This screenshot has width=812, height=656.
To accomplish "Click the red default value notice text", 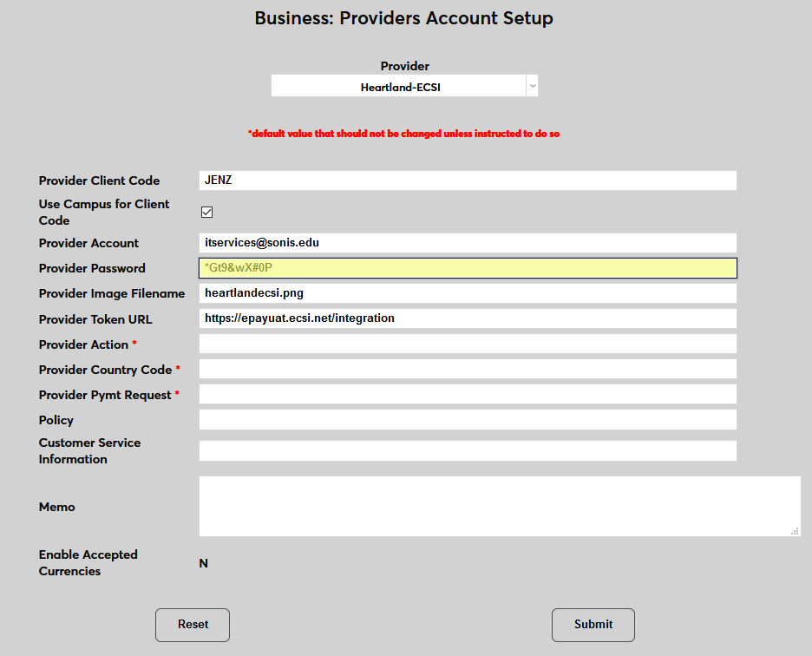I will coord(403,134).
